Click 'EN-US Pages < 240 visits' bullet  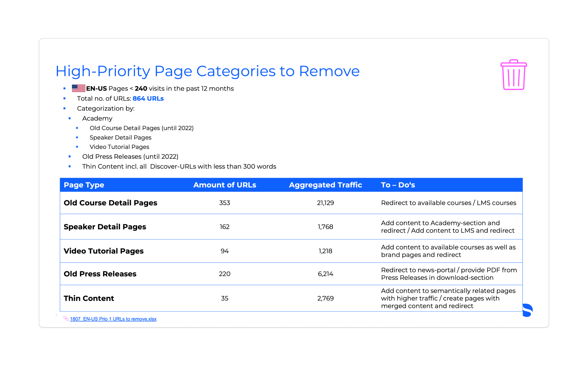coord(160,89)
